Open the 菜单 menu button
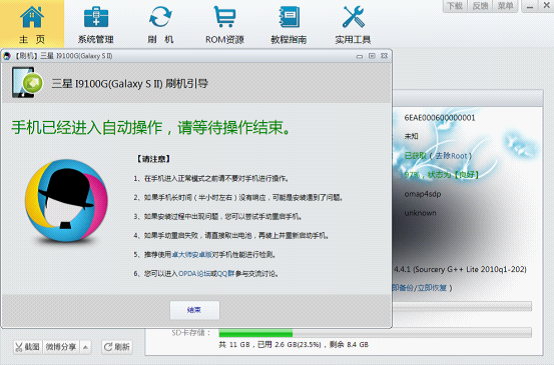The image size is (554, 365). click(x=505, y=6)
